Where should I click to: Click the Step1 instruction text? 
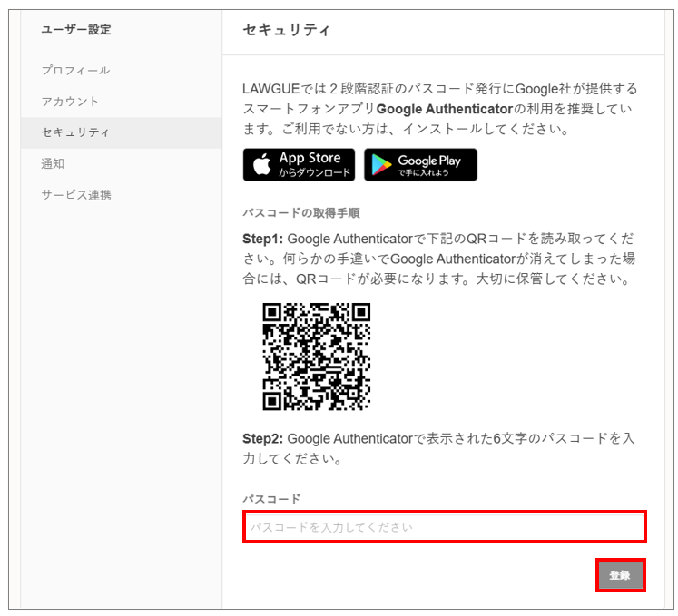438,259
